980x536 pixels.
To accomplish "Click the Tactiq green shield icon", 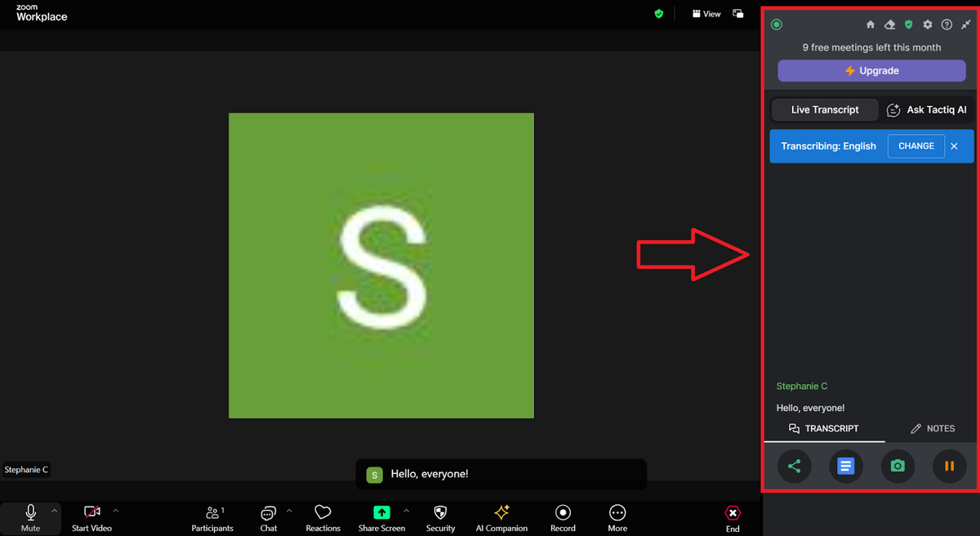I will [908, 25].
